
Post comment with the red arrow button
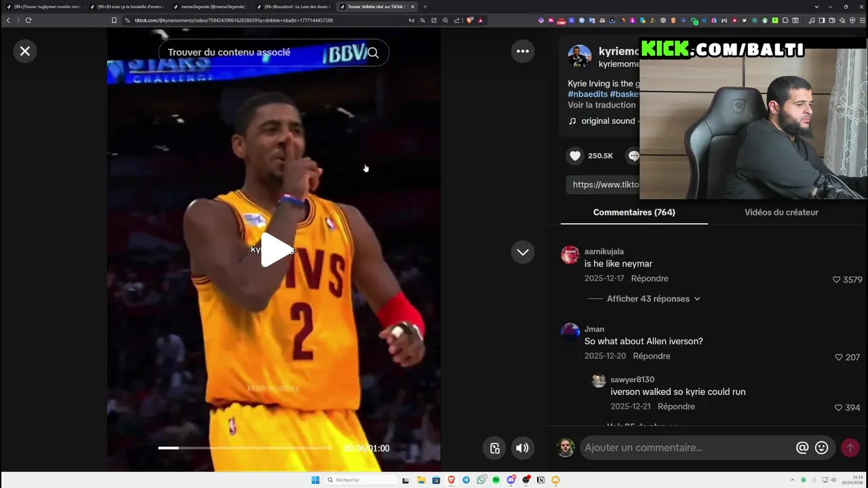click(x=850, y=448)
